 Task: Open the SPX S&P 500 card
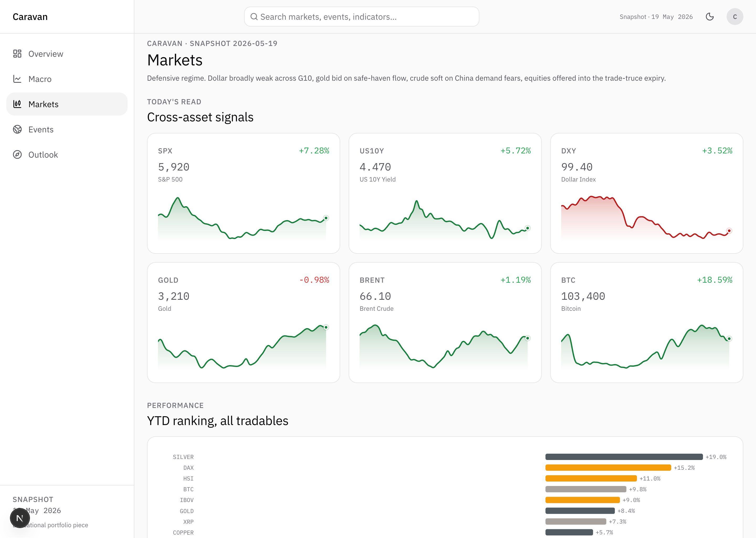pyautogui.click(x=243, y=193)
